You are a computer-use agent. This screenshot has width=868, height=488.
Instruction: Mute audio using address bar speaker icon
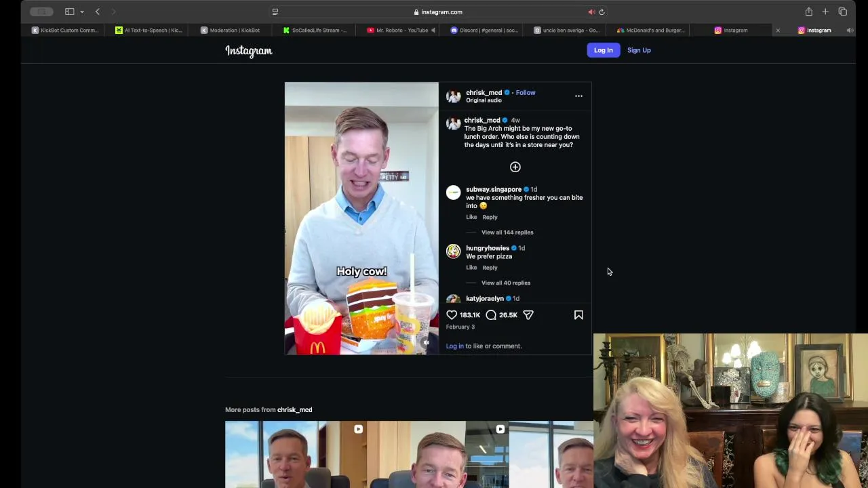pyautogui.click(x=591, y=12)
